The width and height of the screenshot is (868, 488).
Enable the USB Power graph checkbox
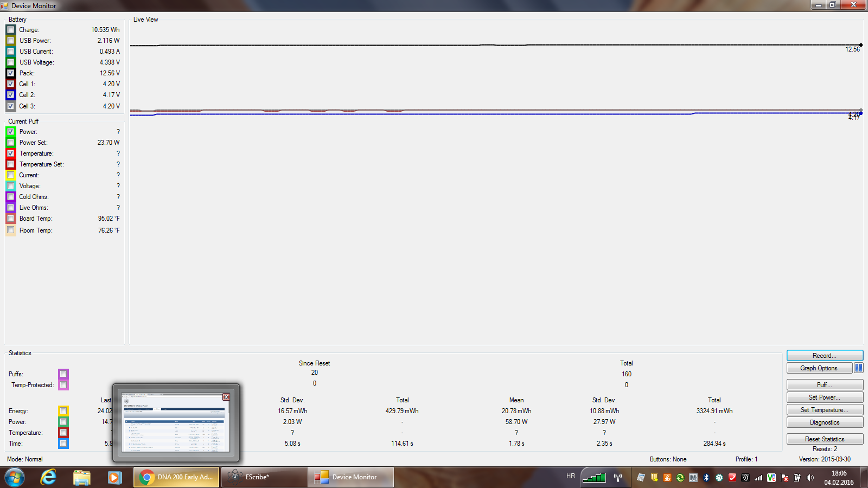point(11,41)
